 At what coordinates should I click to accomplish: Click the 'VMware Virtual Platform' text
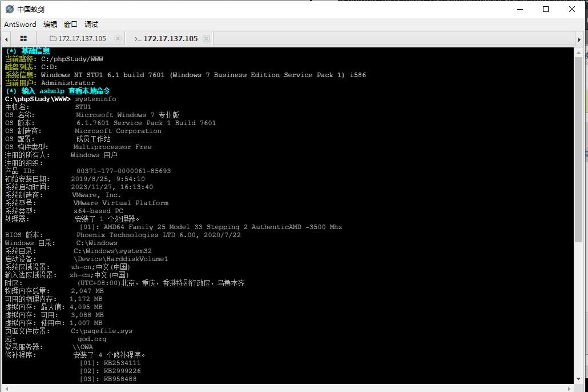121,203
